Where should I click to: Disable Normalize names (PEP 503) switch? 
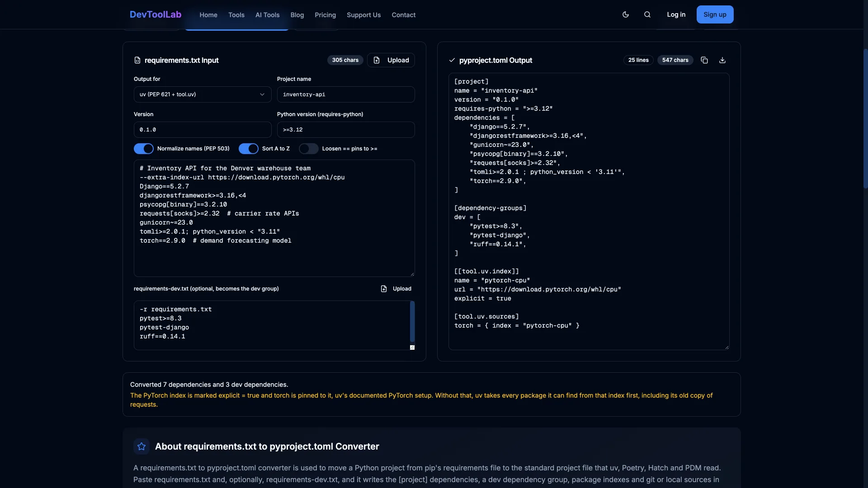click(144, 149)
